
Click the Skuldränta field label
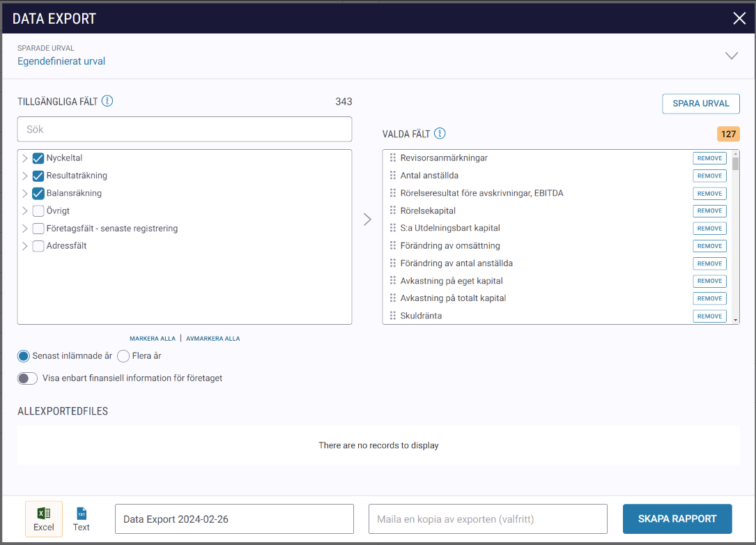421,316
